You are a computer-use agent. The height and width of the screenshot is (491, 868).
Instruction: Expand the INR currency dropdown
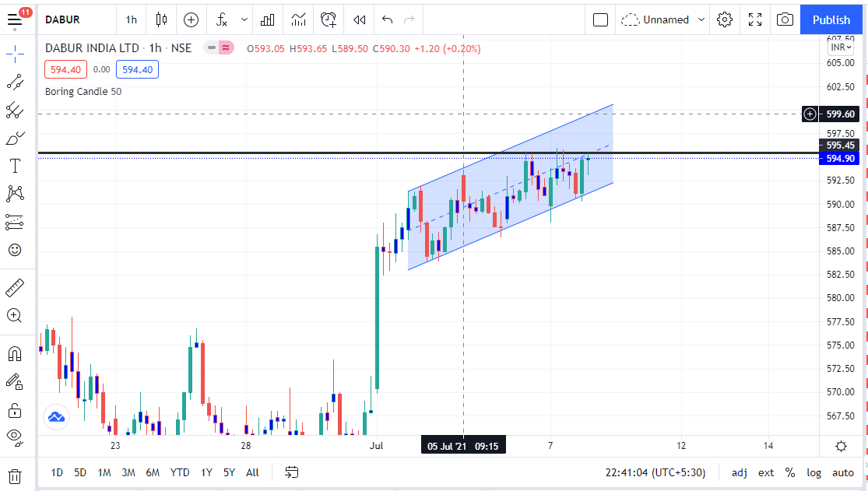click(x=838, y=47)
